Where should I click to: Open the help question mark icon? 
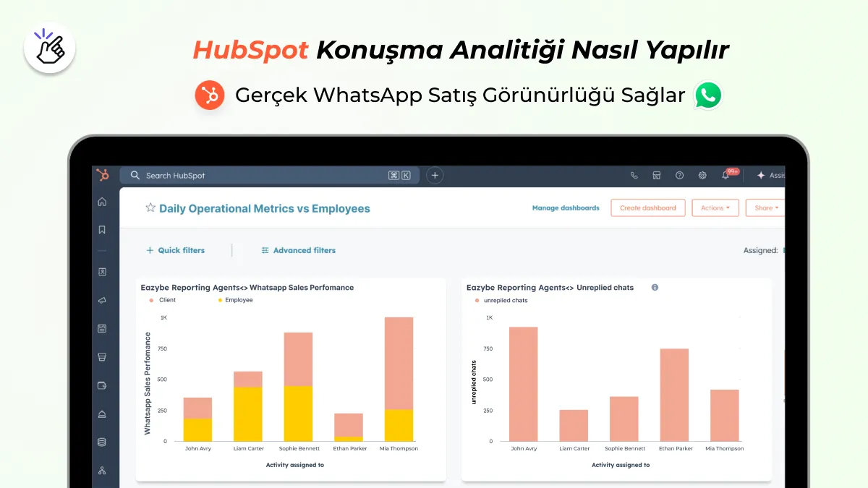pyautogui.click(x=680, y=175)
